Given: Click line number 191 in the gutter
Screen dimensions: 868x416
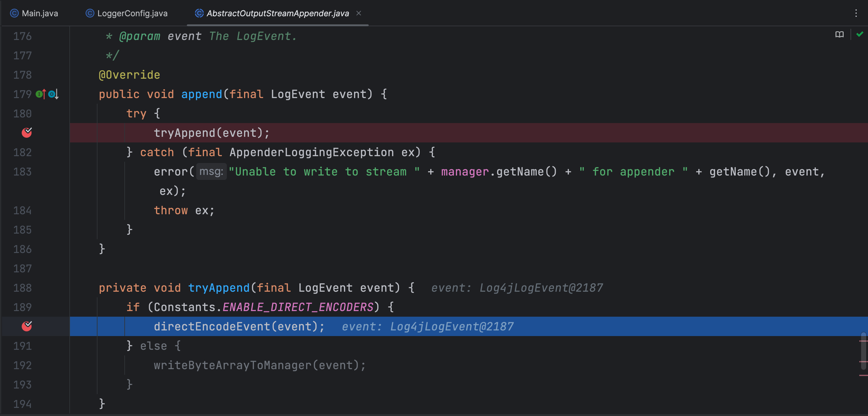Looking at the screenshot, I should [x=22, y=346].
